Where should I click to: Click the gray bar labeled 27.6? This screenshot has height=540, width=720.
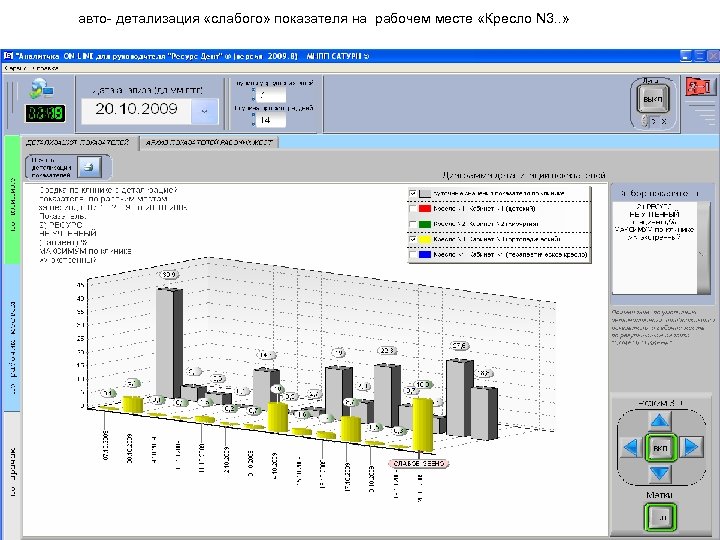[x=460, y=397]
